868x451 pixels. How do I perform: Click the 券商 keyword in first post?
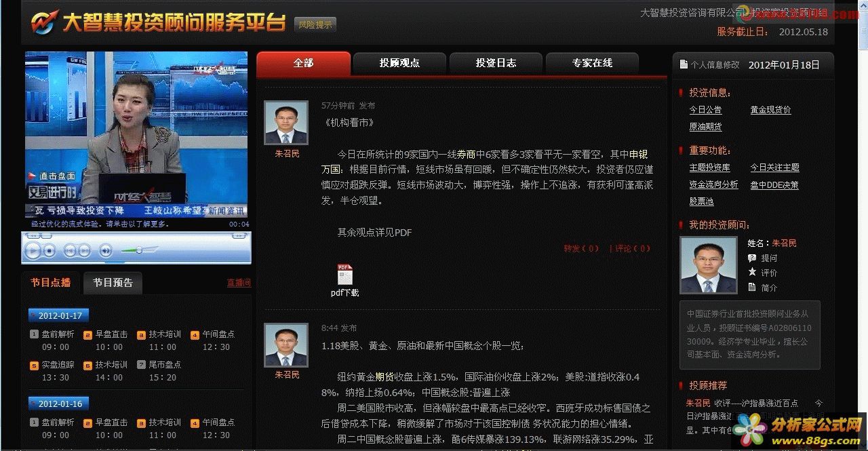(466, 154)
